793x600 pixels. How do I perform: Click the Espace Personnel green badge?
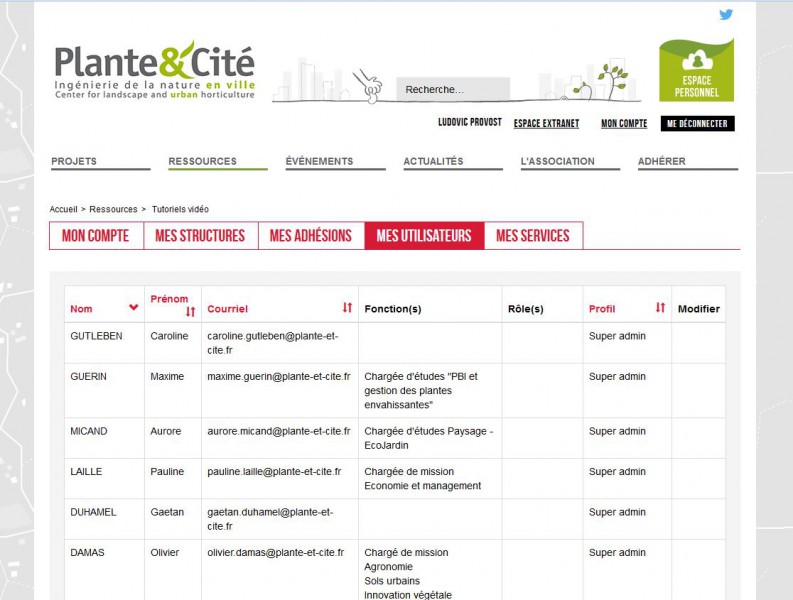click(696, 70)
